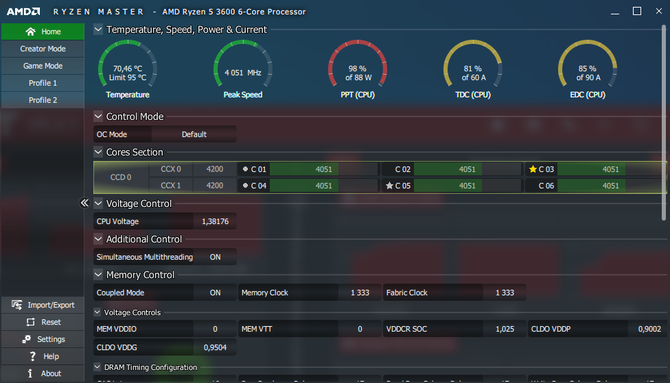Screen dimensions: 670x383
Task: Click the AMD logo in title bar
Action: click(24, 12)
